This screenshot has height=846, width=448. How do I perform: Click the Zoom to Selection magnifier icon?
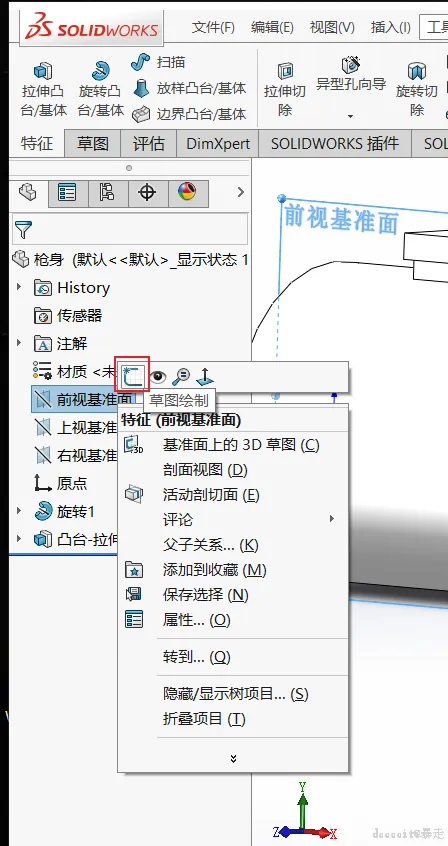181,376
